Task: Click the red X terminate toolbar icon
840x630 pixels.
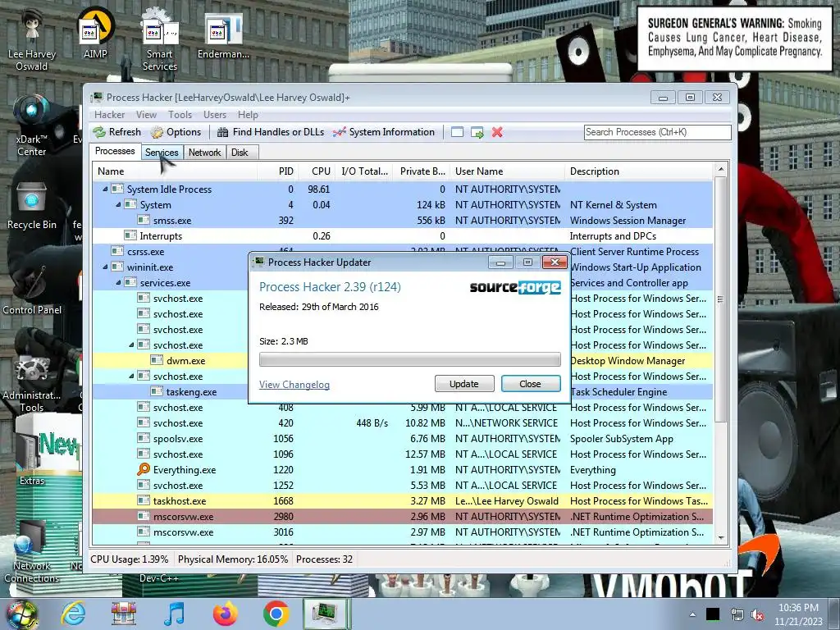Action: coord(497,132)
